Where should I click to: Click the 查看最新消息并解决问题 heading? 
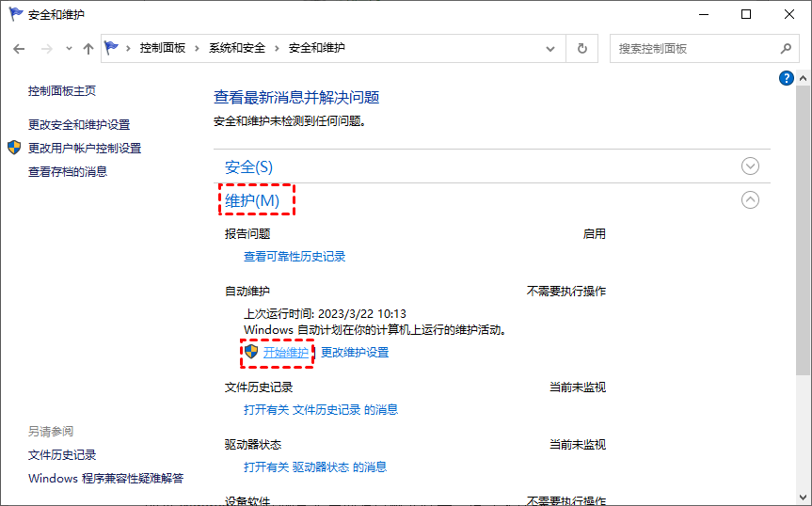[x=296, y=97]
